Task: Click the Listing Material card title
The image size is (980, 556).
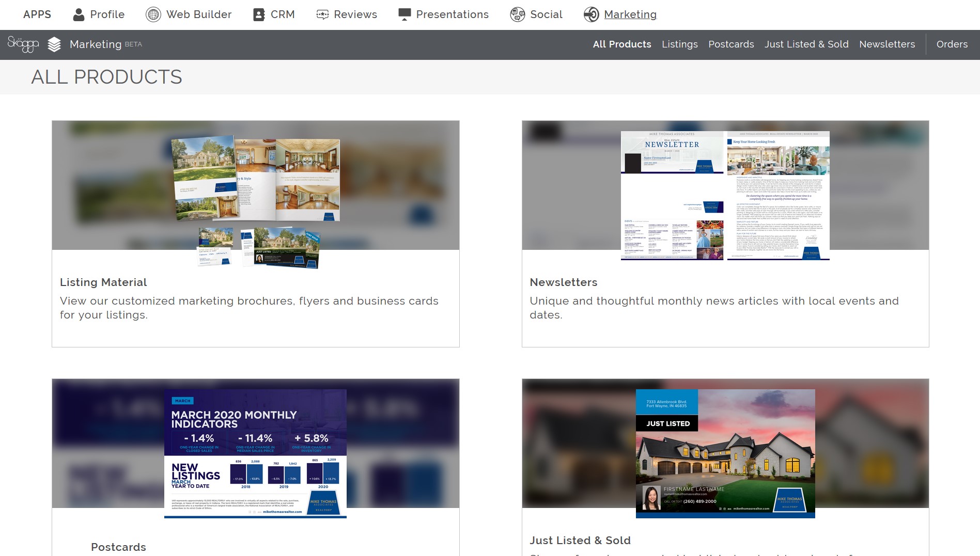Action: (x=103, y=282)
